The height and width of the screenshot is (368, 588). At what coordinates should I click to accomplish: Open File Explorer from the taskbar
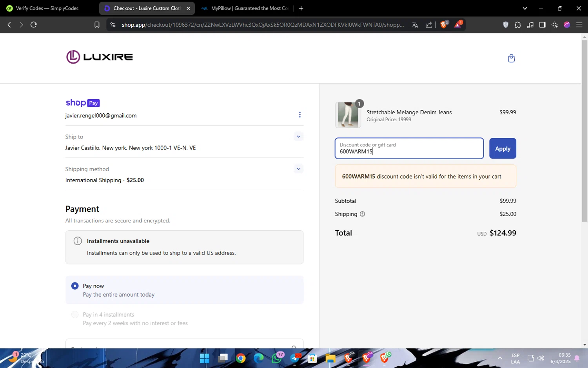[330, 358]
